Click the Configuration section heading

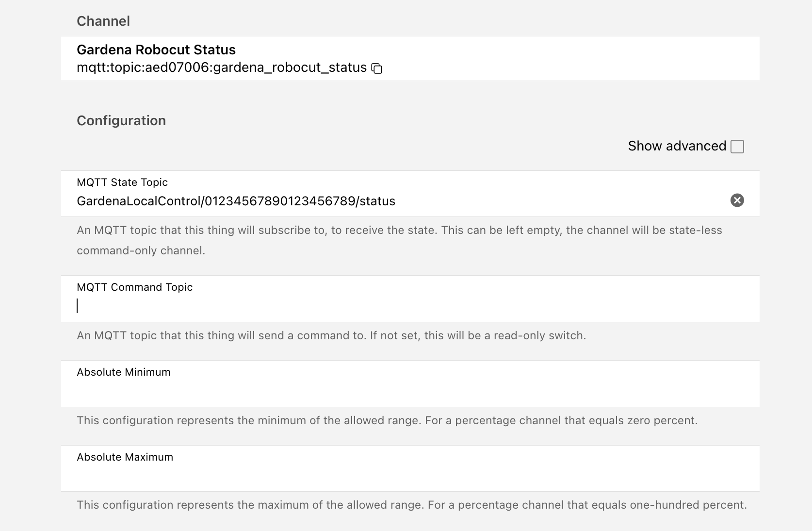click(x=121, y=120)
